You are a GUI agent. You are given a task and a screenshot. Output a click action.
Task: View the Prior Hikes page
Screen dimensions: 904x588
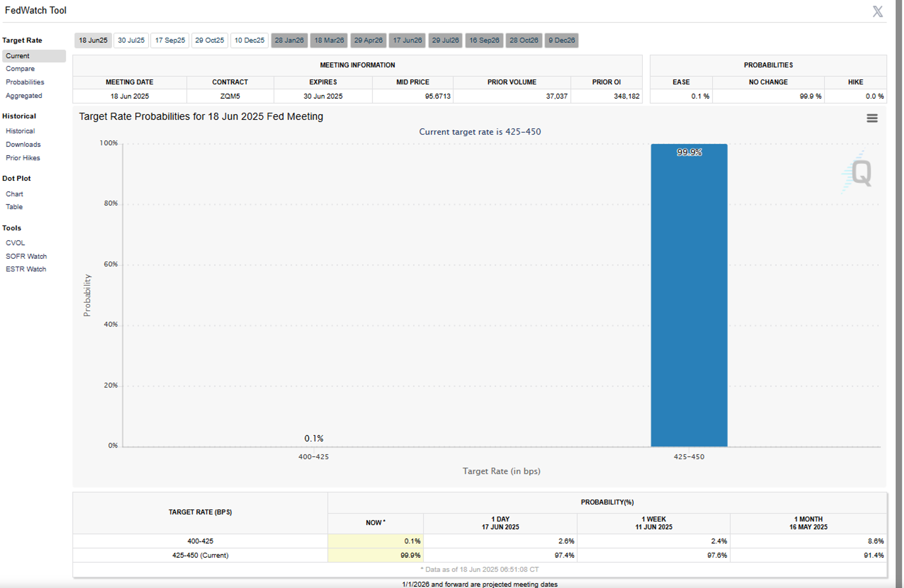23,158
